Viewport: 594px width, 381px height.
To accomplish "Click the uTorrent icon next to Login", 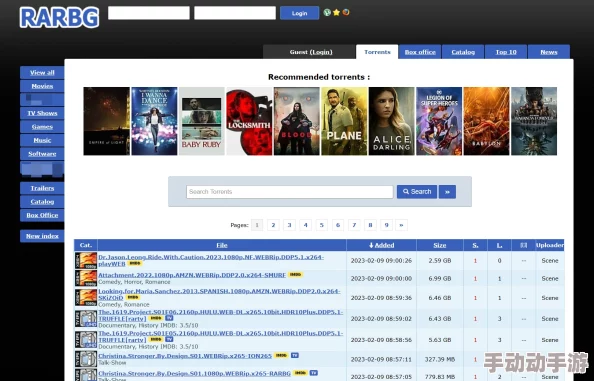I will (327, 12).
